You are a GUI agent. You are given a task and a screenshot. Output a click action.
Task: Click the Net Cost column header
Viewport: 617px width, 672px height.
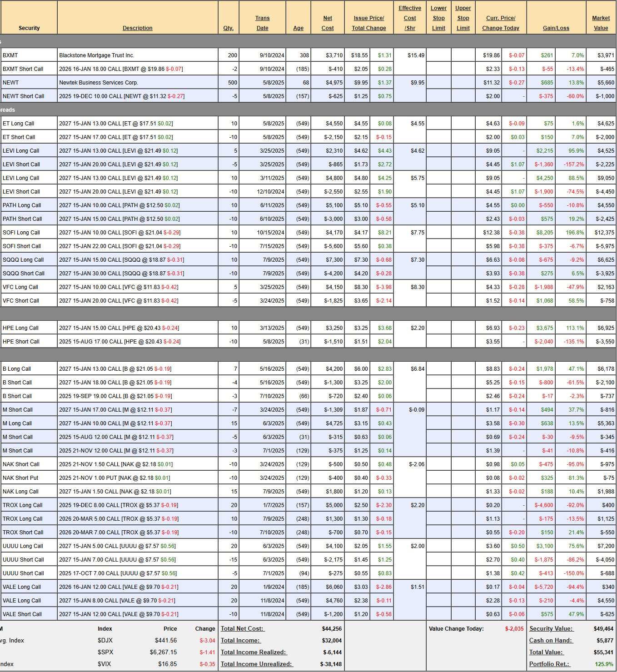(327, 23)
